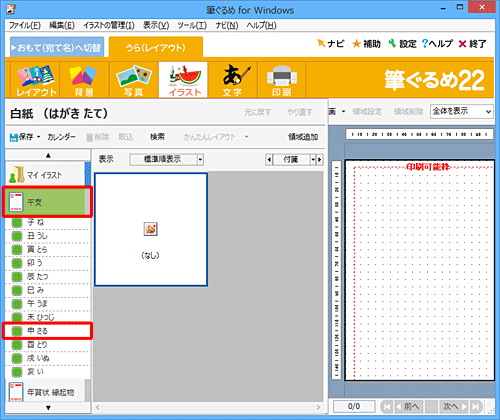Open ヘルプ with question mark icon
The image size is (500, 420).
click(x=437, y=43)
